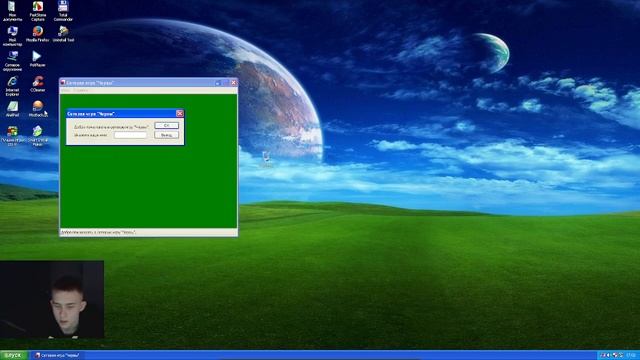The width and height of the screenshot is (640, 360).
Task: Focus the name input field in the dialog
Action: coord(130,135)
